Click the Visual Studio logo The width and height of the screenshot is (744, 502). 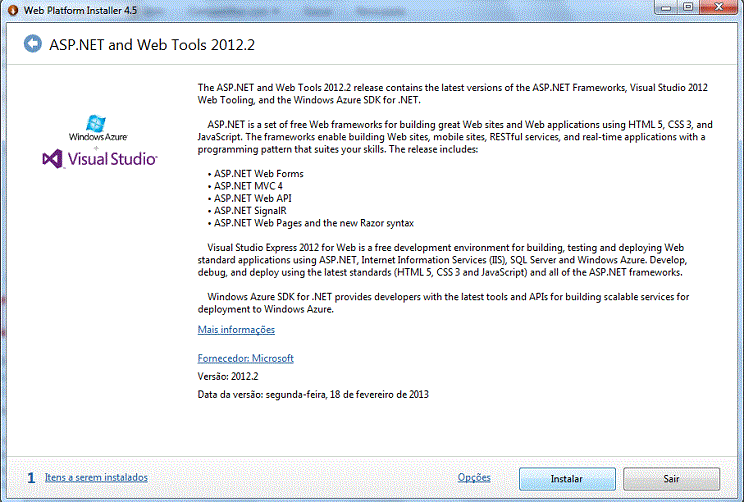(100, 159)
